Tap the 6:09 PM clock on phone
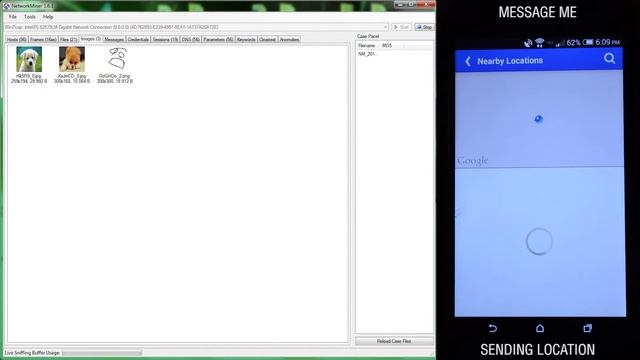640x360 pixels. click(607, 42)
